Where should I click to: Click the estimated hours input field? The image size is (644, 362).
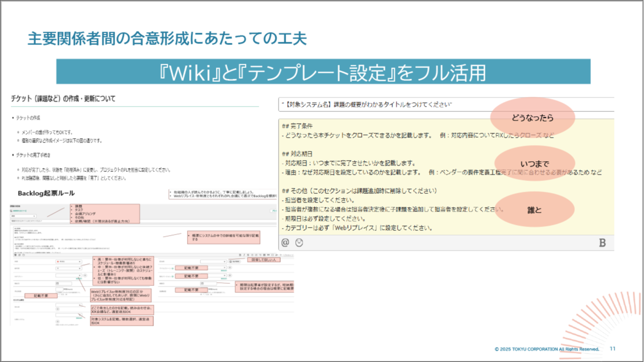point(59,289)
